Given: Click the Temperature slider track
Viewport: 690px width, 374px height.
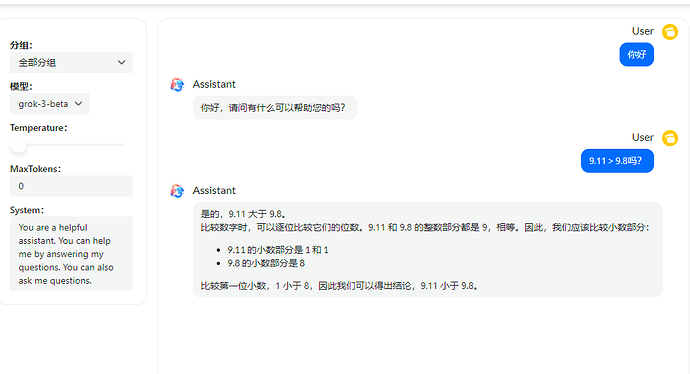Looking at the screenshot, I should click(67, 145).
